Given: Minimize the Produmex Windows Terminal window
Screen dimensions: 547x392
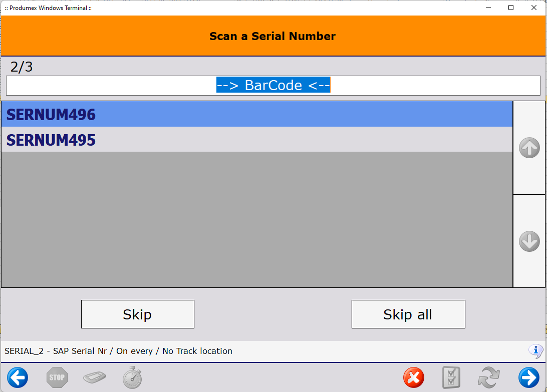Looking at the screenshot, I should 488,8.
